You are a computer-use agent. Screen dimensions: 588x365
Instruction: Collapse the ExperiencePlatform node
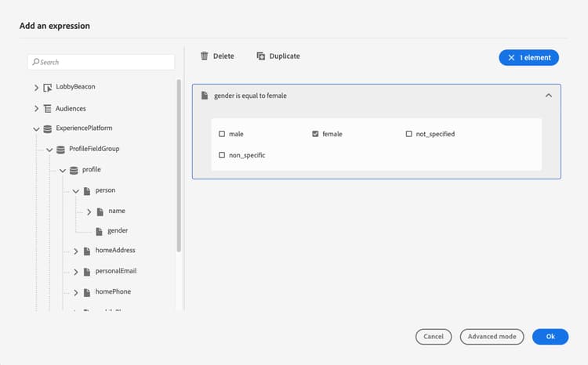[36, 129]
